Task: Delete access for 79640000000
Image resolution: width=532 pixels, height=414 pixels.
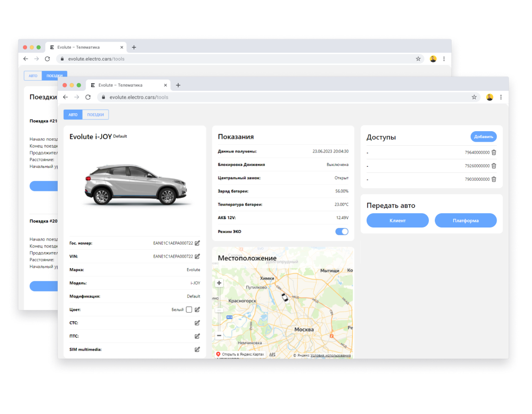Action: (x=494, y=152)
